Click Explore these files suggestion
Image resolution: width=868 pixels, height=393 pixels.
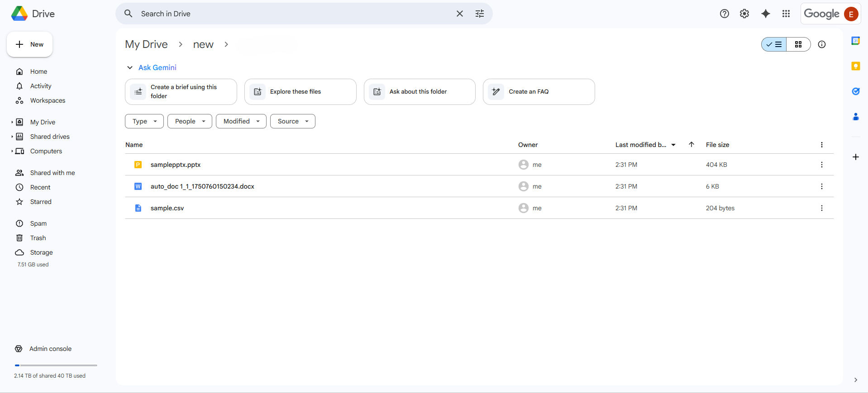click(300, 92)
